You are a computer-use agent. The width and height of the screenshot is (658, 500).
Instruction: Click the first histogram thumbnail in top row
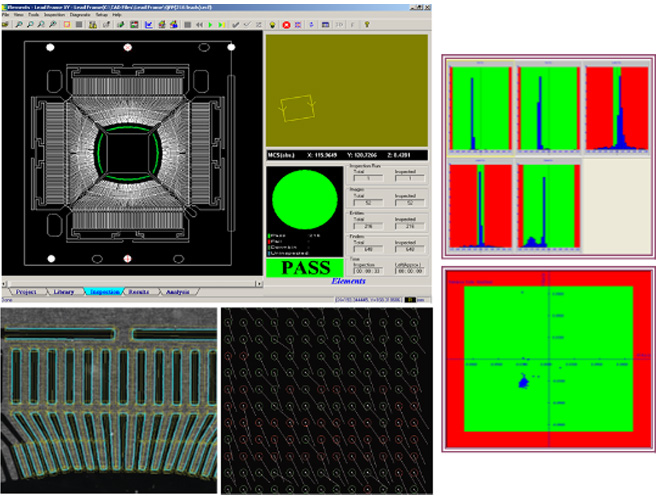click(480, 108)
